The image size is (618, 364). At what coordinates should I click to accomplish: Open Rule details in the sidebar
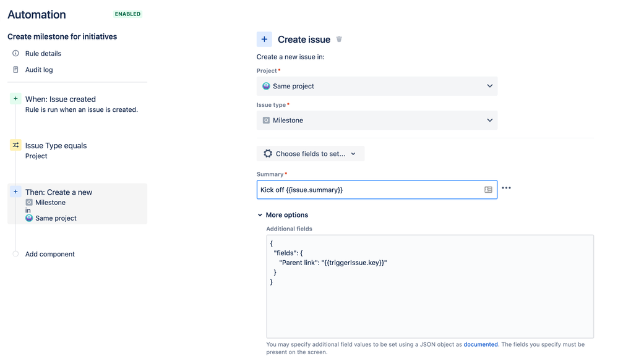coord(43,54)
